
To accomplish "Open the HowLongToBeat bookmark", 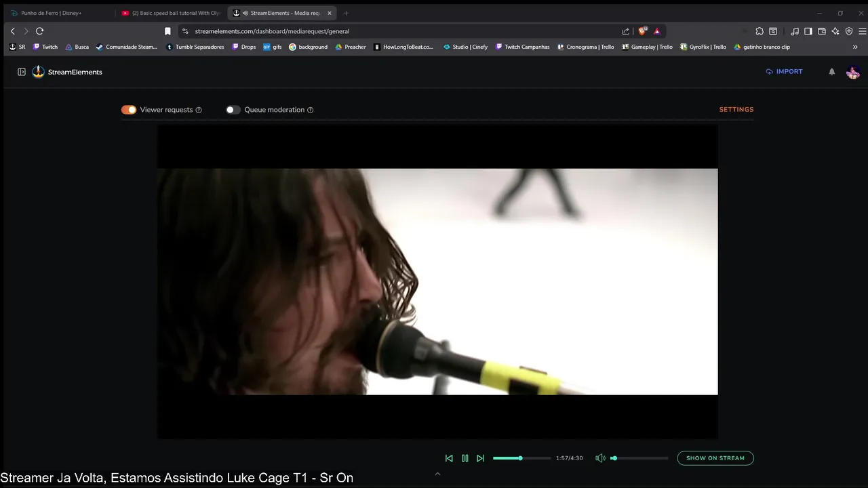I will tap(403, 47).
